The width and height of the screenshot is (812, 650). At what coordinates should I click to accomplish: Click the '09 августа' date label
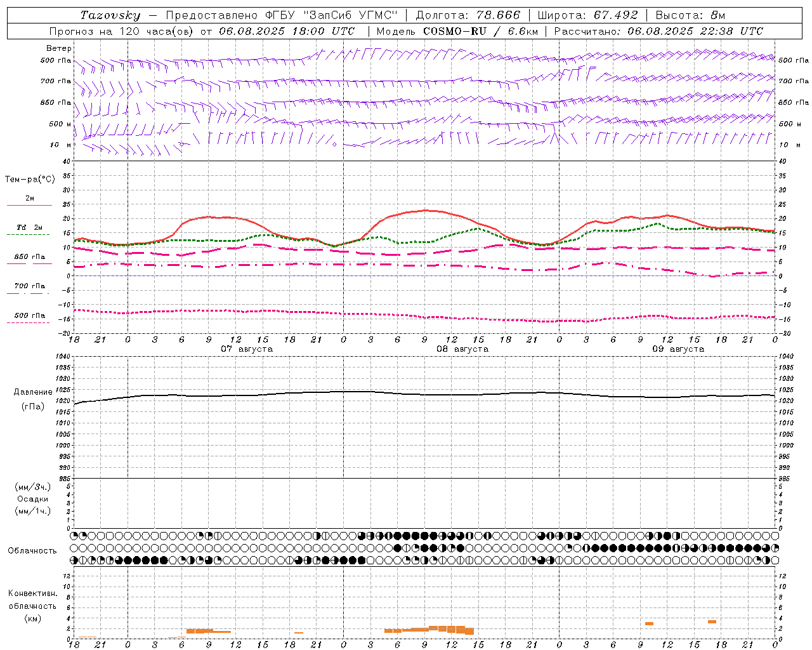[678, 349]
